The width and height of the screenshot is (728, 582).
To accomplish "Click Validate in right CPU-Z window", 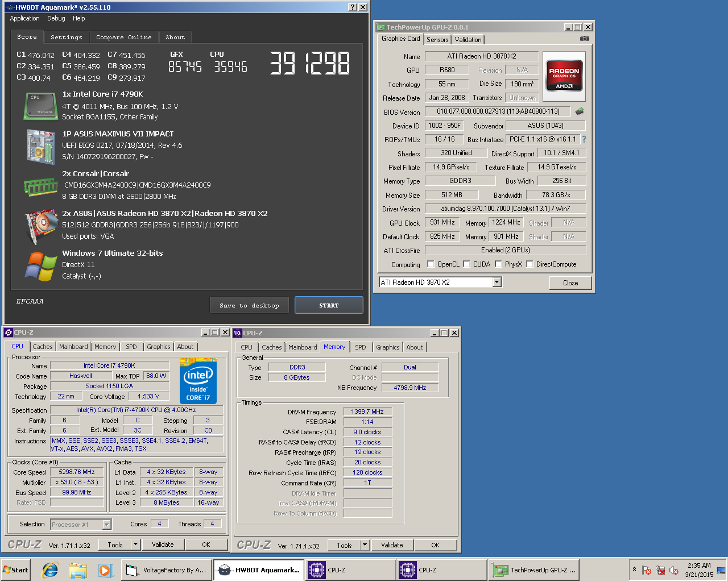I will click(392, 545).
